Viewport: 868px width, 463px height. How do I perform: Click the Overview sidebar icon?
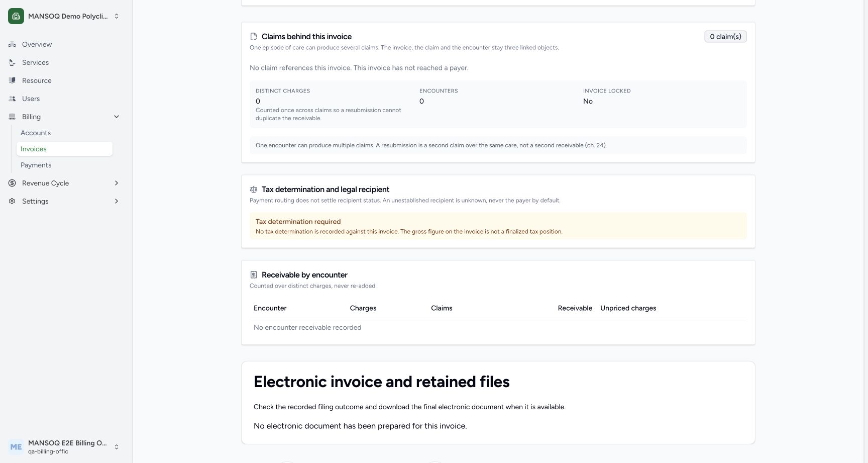(12, 44)
